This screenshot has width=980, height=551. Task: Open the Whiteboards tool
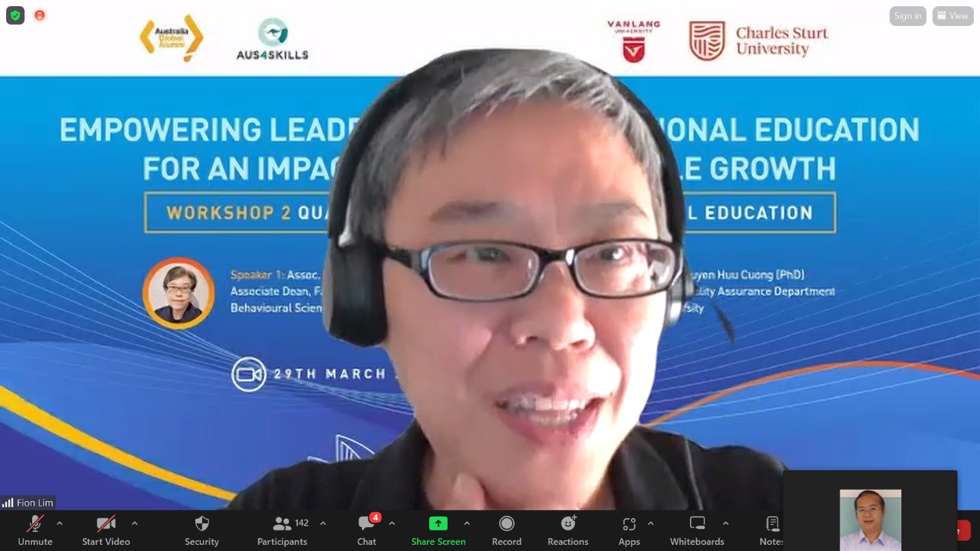pyautogui.click(x=697, y=530)
